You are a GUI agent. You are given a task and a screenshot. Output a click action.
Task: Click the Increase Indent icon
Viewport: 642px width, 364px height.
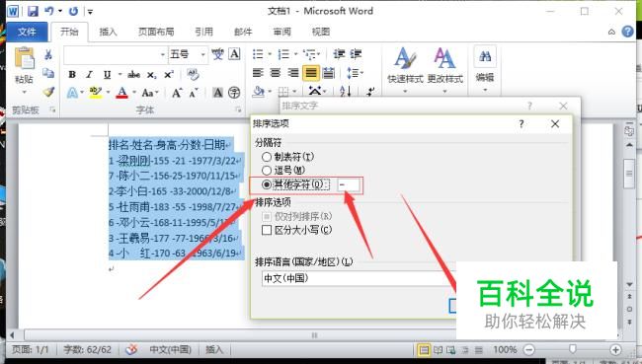click(356, 54)
